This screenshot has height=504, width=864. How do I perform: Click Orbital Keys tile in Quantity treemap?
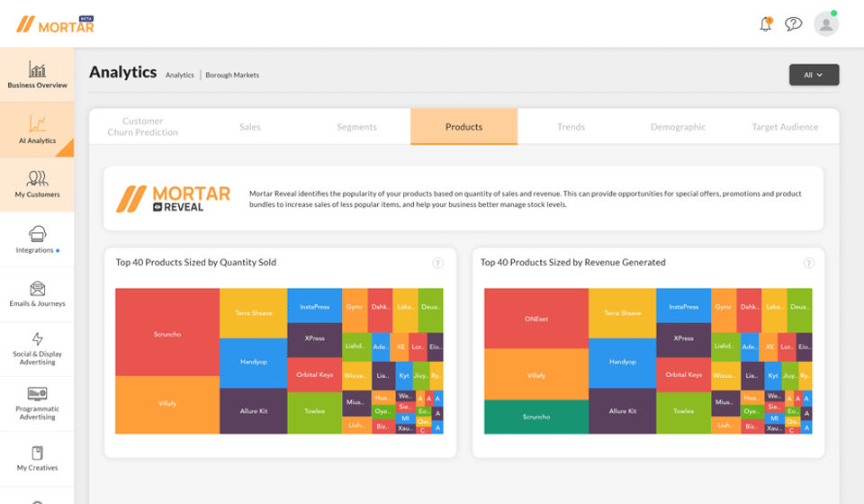(315, 374)
